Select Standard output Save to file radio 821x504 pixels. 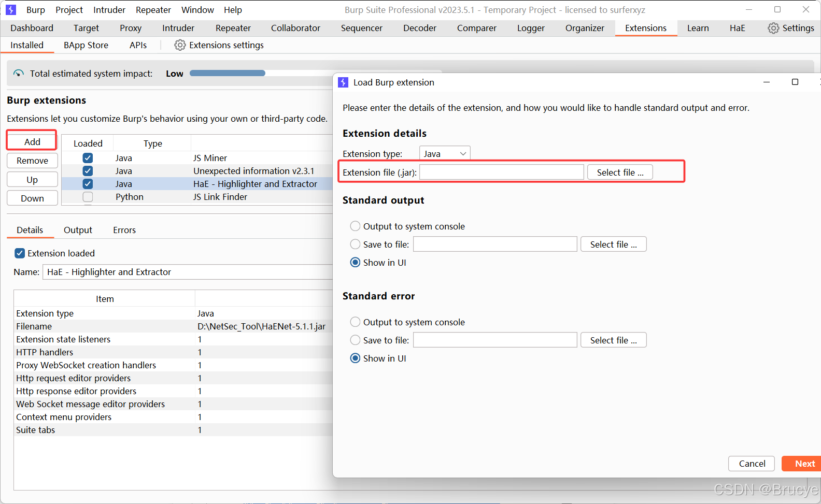[x=355, y=244]
